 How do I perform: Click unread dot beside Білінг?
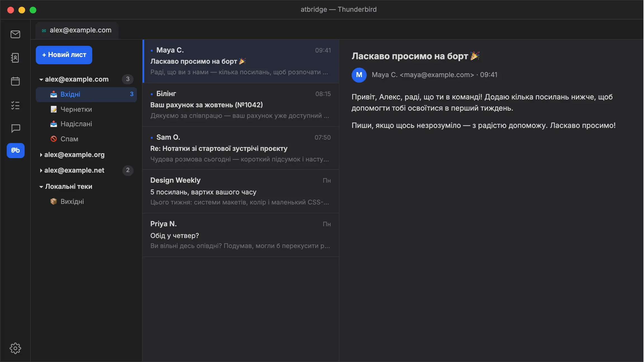tap(152, 94)
